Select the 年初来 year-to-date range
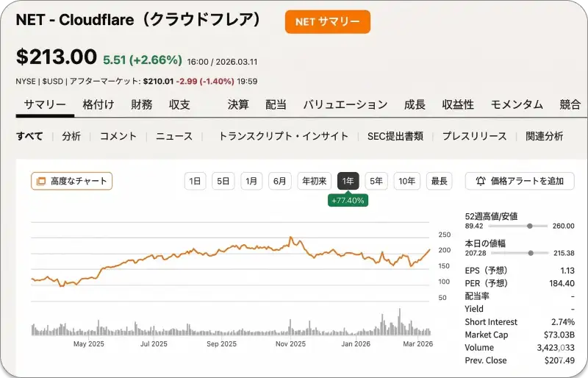Viewport: 588px width, 378px height. [x=315, y=182]
